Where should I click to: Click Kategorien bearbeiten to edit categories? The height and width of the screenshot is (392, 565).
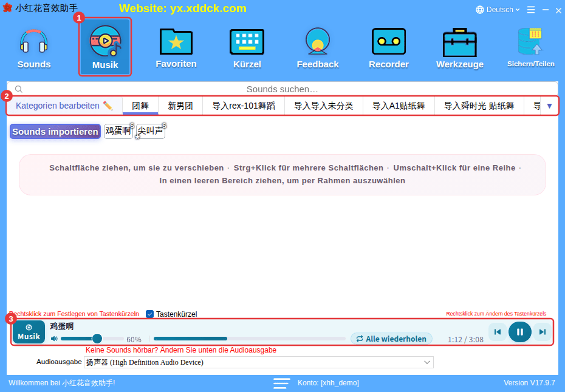tap(64, 106)
